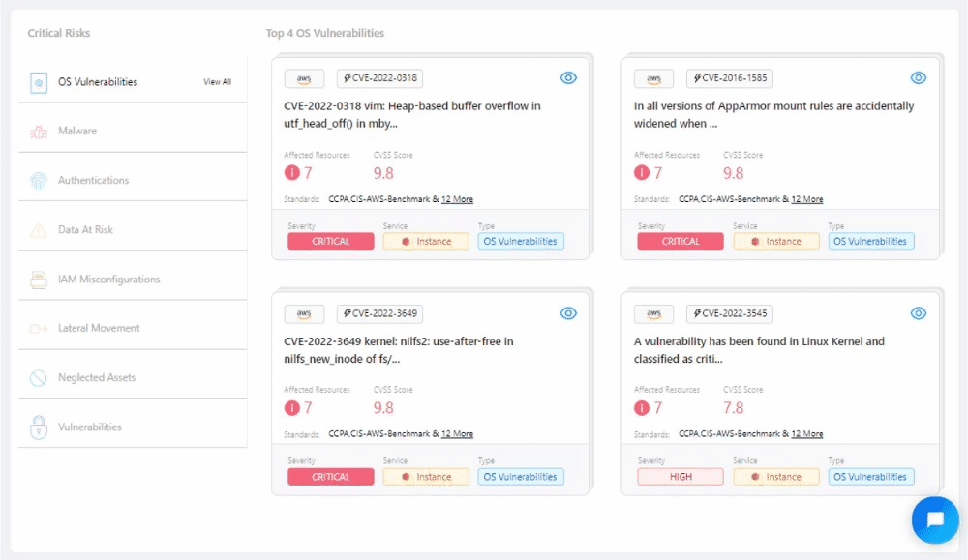
Task: Click the CVE-2022-0318 ID tag
Action: [380, 78]
